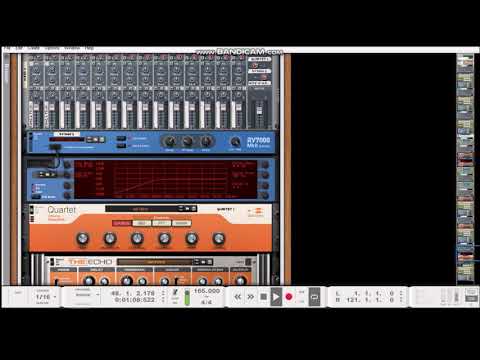Toggle the RV7000 EQ Enable button
The width and height of the screenshot is (480, 360).
click(121, 138)
